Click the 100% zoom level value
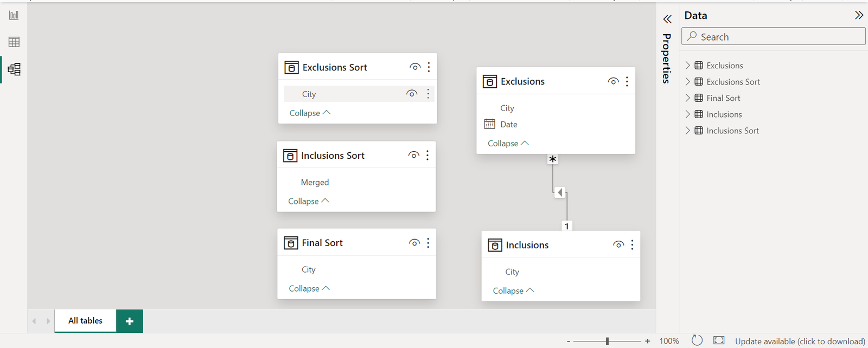Screen dimensions: 868x348 [669, 341]
